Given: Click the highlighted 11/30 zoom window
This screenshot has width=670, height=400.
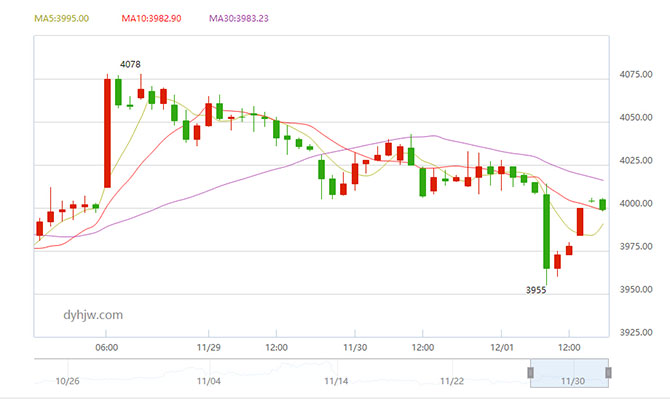Looking at the screenshot, I should point(569,373).
